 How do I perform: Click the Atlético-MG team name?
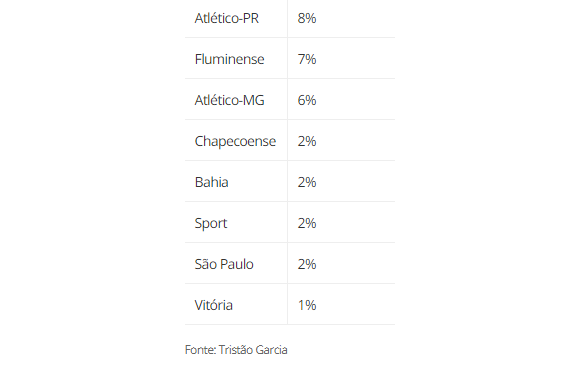(229, 100)
